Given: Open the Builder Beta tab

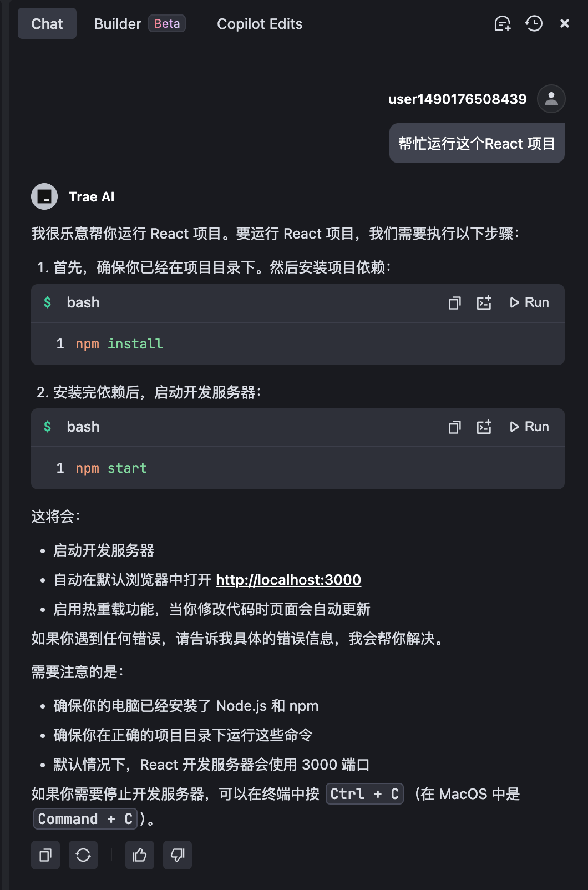Looking at the screenshot, I should pos(139,24).
